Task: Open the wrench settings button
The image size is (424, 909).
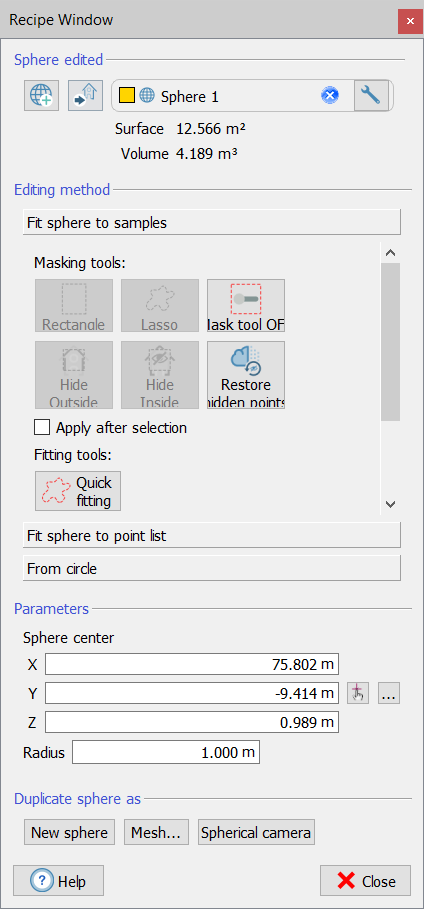Action: 371,95
